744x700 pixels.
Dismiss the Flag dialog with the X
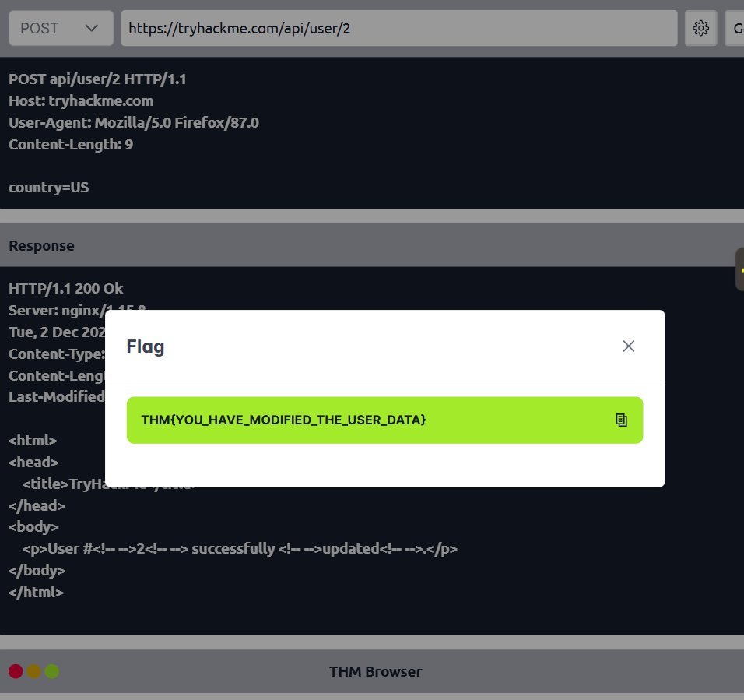[x=628, y=346]
